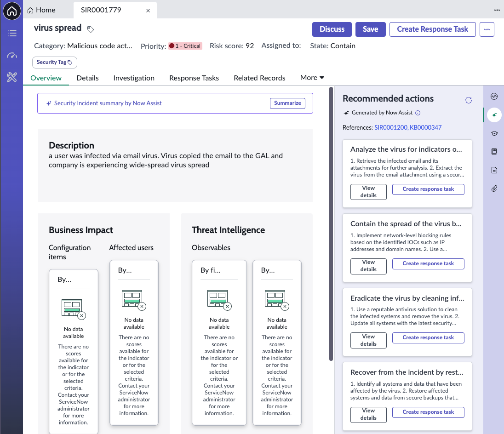Click the main content vertical scrollbar
Viewport: 504px width, 434px height.
(331, 224)
